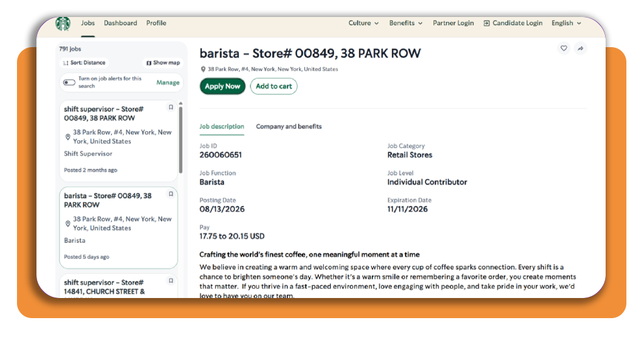Click the Starbucks logo
Screen dimensions: 644x337
(x=63, y=23)
